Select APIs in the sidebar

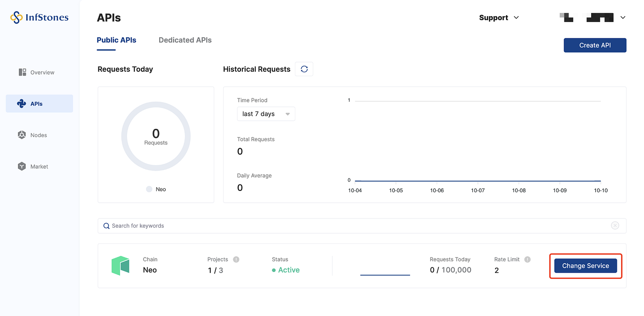coord(39,103)
